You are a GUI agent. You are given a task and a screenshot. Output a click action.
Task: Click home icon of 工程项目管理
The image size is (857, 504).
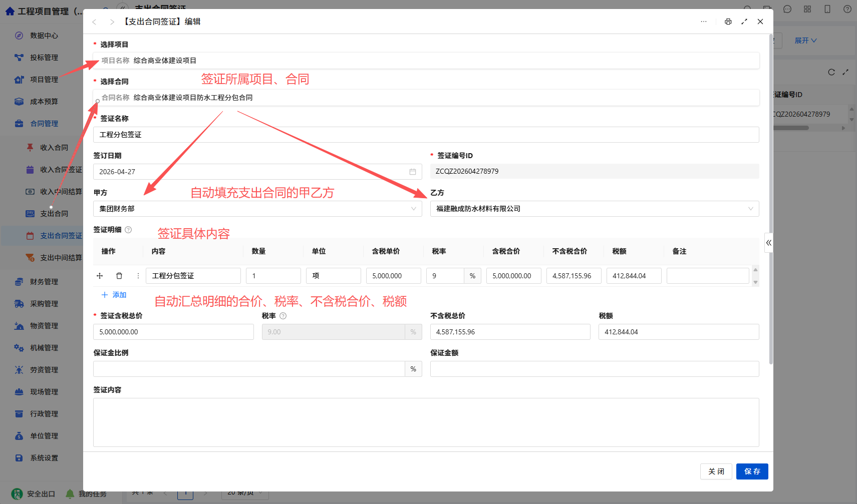pyautogui.click(x=10, y=11)
